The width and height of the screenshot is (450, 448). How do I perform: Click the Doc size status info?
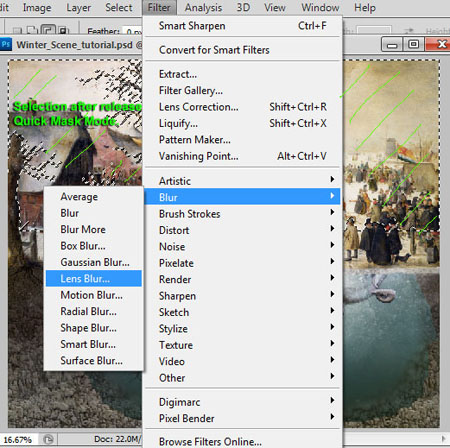tap(117, 439)
